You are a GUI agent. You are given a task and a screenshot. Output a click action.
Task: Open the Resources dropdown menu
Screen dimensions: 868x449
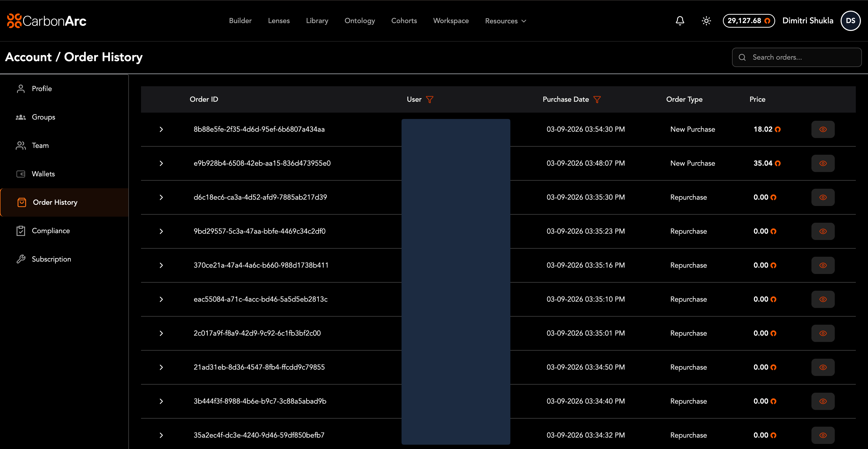[x=506, y=21]
